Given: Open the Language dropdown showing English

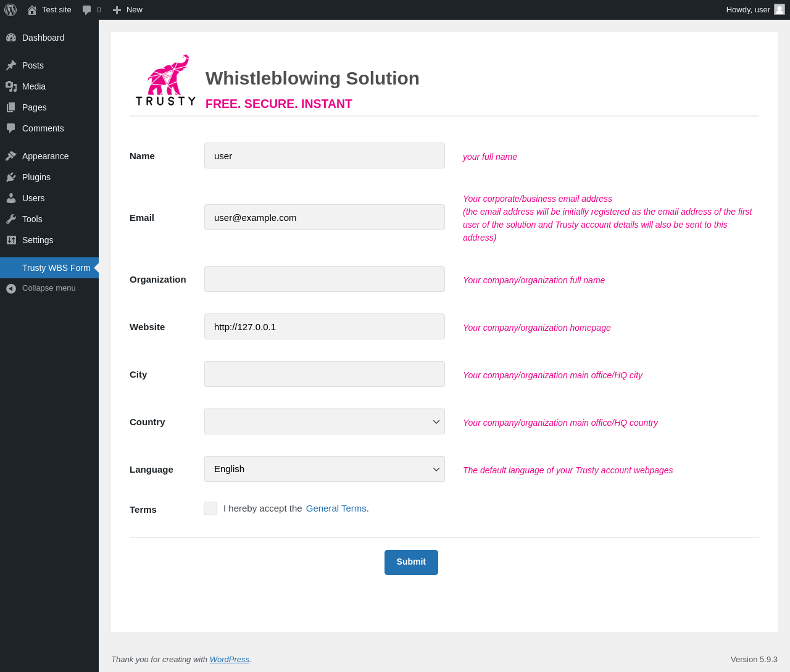Looking at the screenshot, I should point(325,469).
